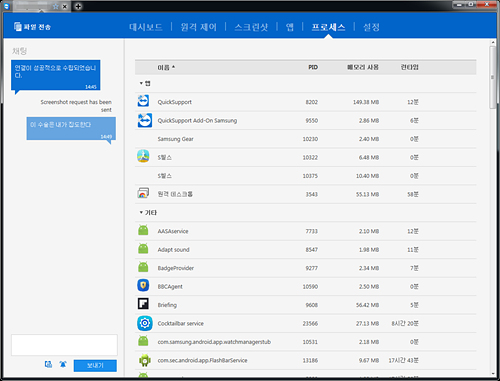Click PID value 8202

point(312,102)
